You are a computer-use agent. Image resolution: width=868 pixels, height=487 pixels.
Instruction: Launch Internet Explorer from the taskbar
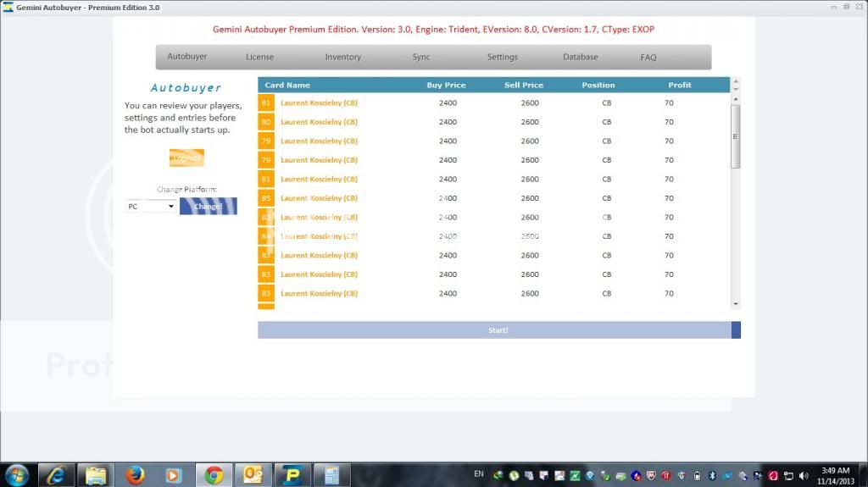57,474
